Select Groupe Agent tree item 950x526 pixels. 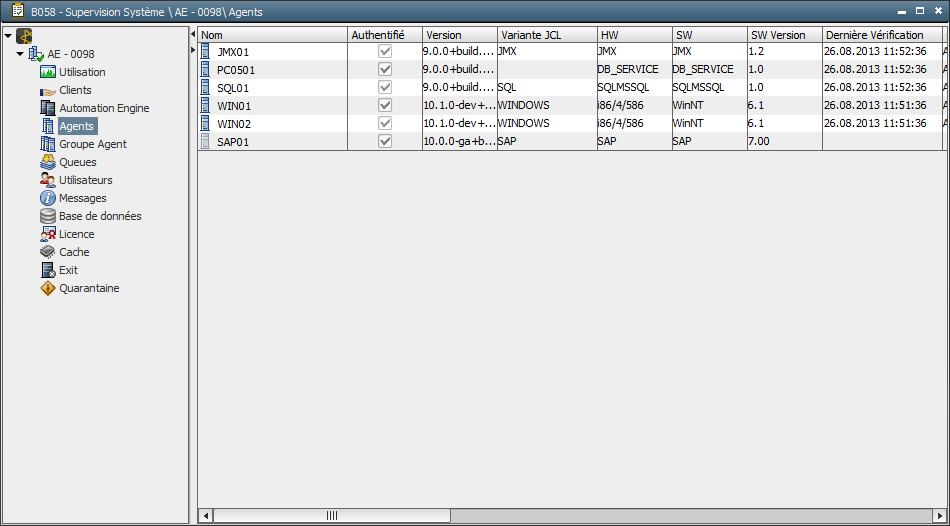pyautogui.click(x=93, y=144)
